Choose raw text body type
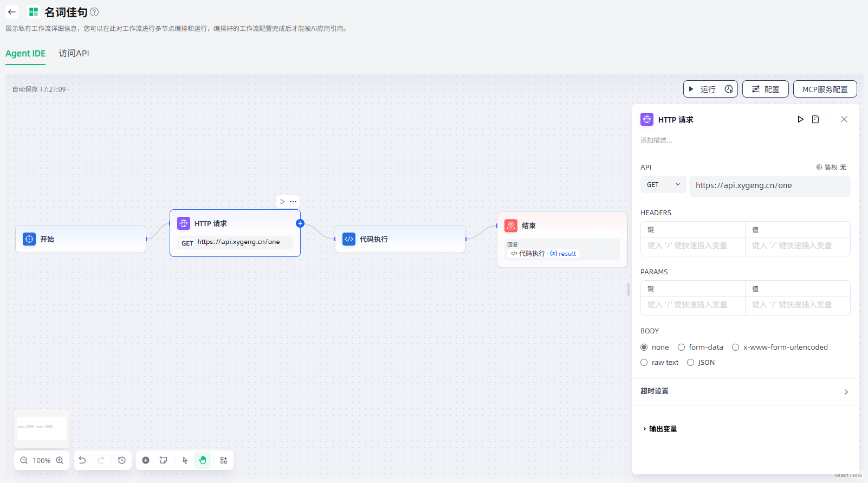868x483 pixels. [644, 363]
